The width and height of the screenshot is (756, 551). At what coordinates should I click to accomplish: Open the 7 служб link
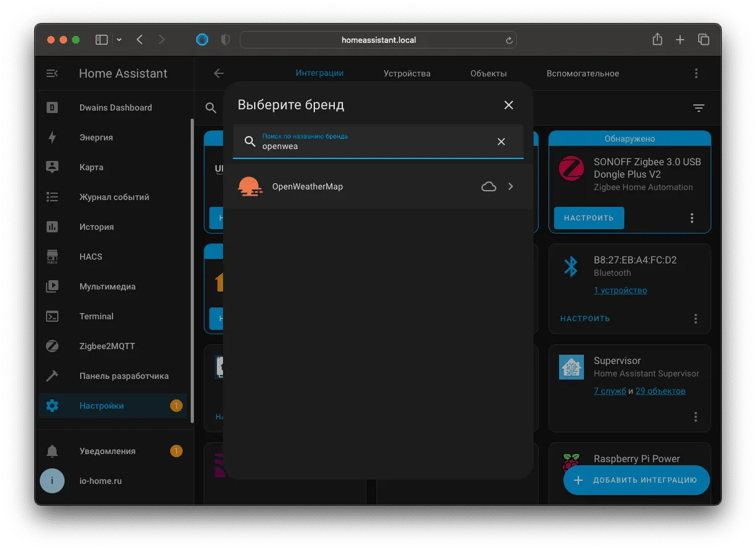coord(610,391)
